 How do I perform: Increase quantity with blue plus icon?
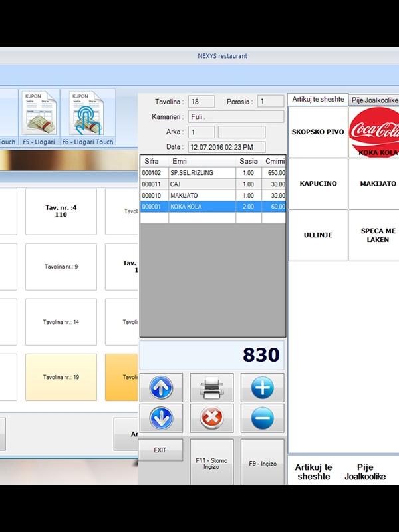tap(262, 387)
